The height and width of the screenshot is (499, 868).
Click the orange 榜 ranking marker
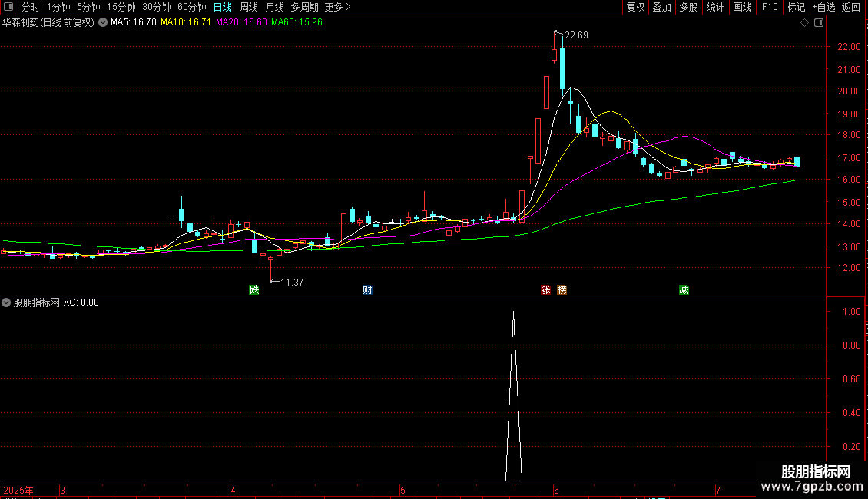pyautogui.click(x=562, y=290)
